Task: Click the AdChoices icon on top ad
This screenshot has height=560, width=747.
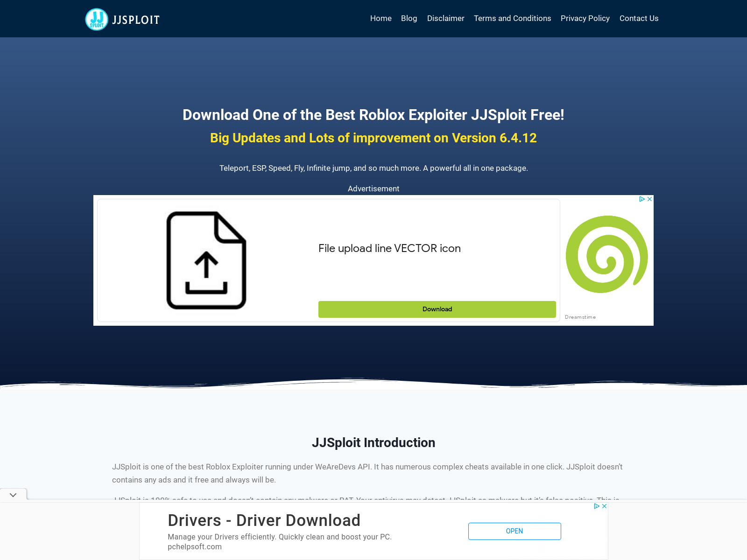Action: [x=642, y=199]
